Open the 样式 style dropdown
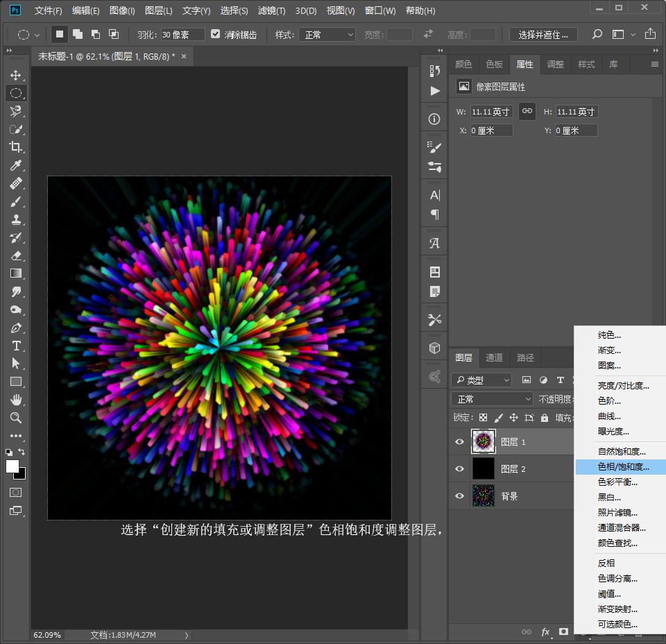Screen dimensions: 666x644 pos(330,35)
